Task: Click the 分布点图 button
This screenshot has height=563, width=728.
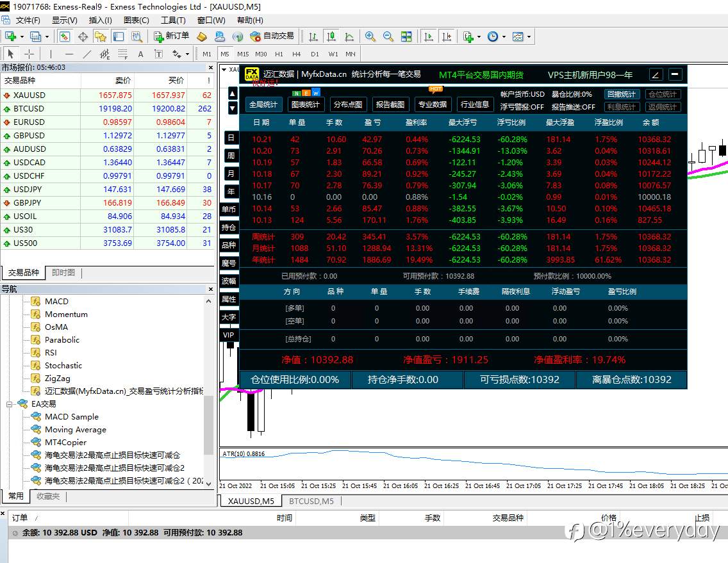Action: 348,104
